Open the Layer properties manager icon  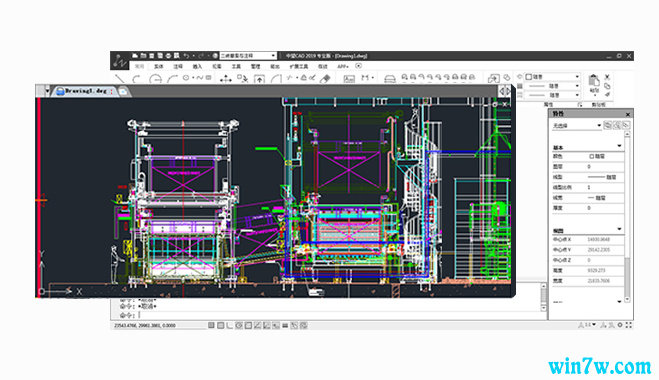pos(390,79)
